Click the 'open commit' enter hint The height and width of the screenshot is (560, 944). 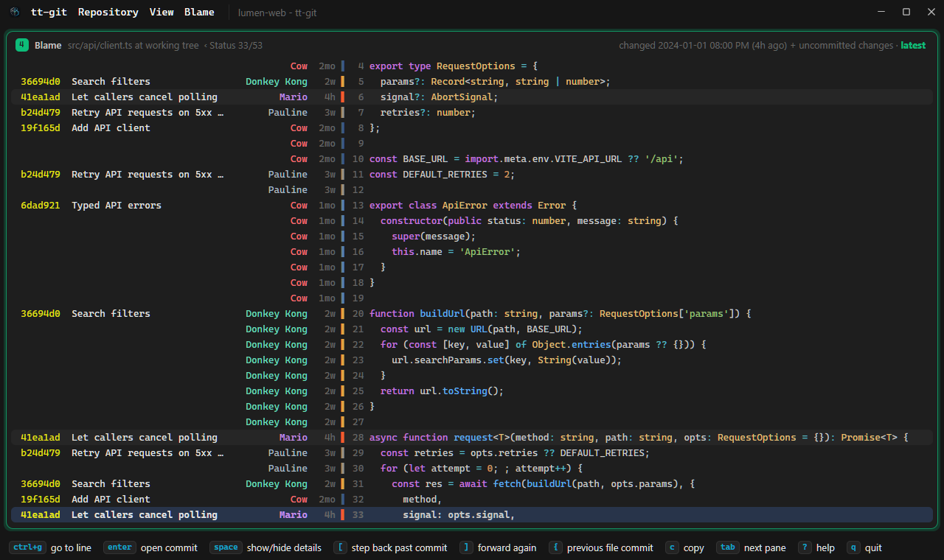coord(150,547)
